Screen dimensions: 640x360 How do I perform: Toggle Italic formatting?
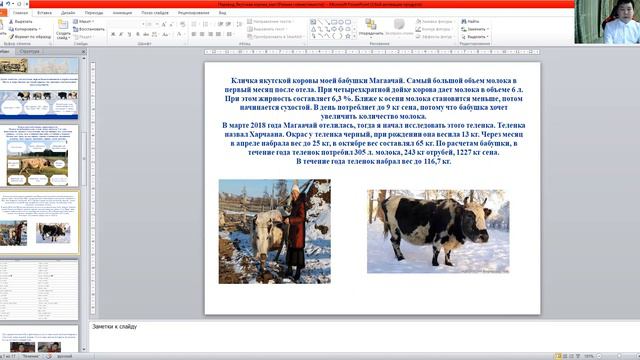121,35
